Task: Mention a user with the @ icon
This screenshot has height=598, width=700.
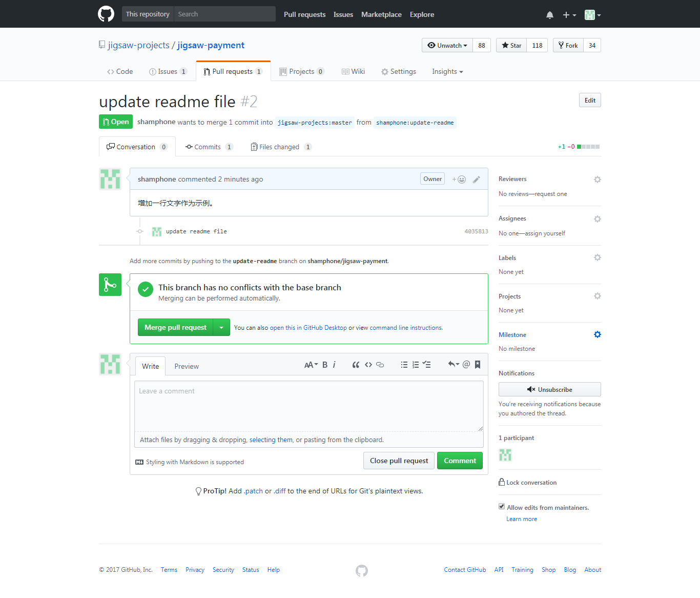Action: tap(466, 365)
